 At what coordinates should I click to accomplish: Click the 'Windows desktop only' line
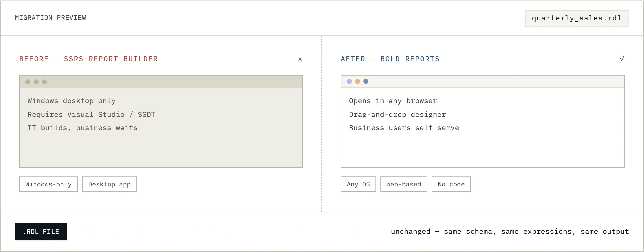coord(71,101)
